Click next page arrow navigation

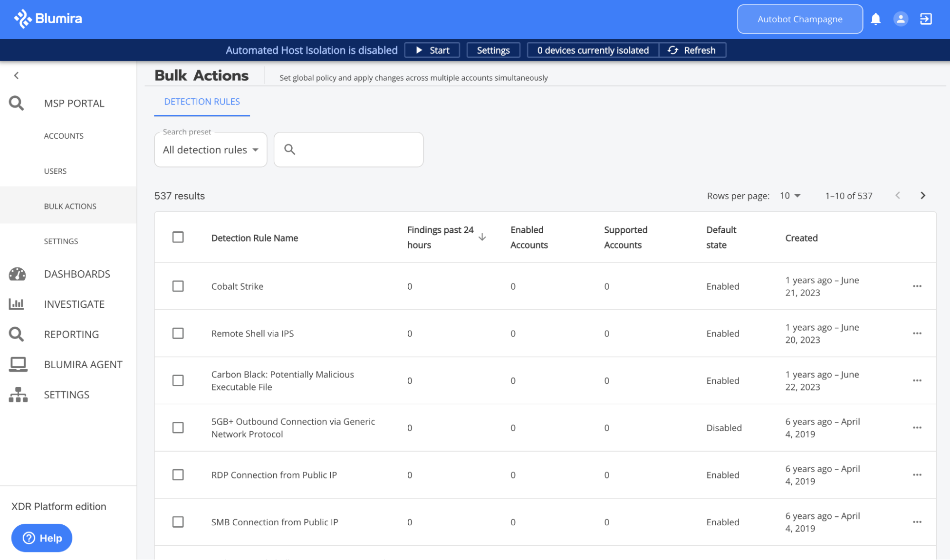[922, 195]
